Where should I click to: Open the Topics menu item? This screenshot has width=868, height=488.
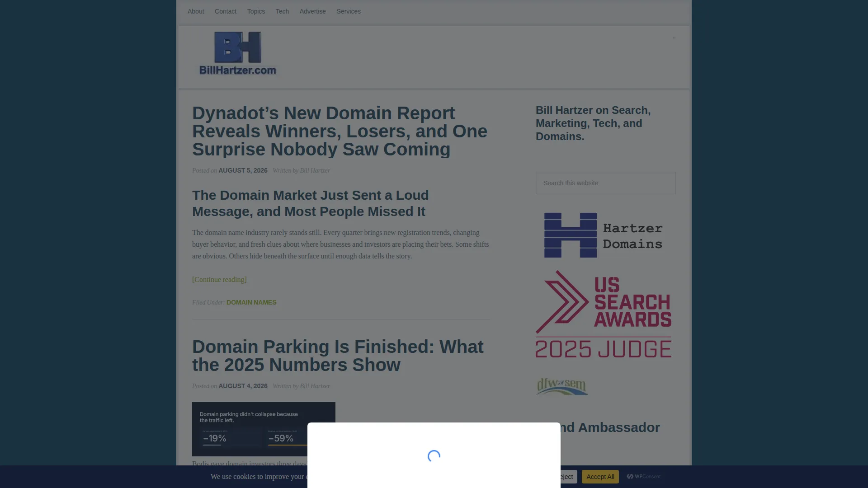click(x=256, y=11)
